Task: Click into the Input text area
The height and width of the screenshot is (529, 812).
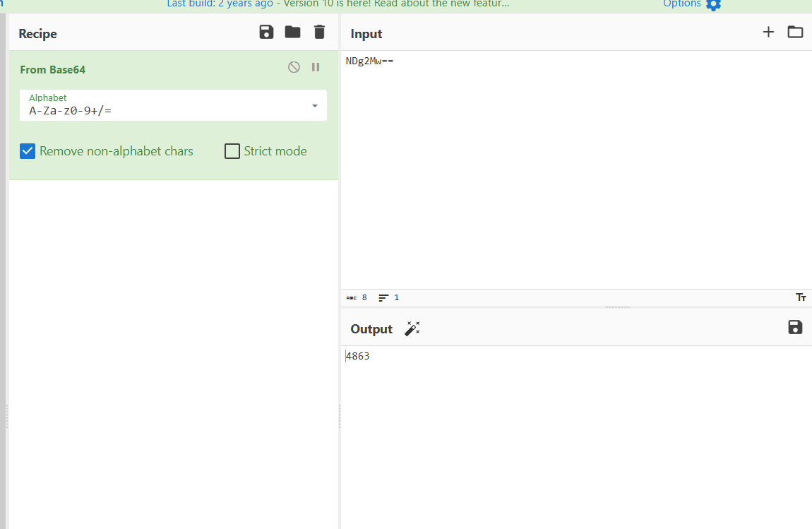Action: point(575,170)
